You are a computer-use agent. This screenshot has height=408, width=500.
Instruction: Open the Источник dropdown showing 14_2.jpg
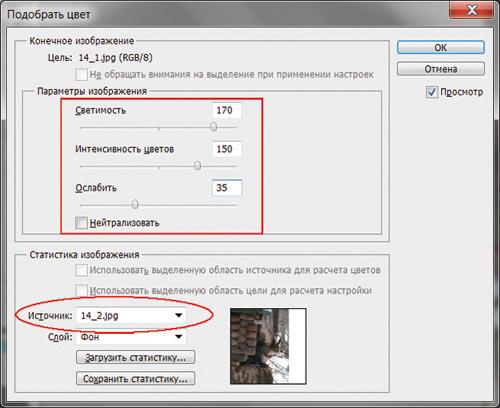tap(131, 315)
